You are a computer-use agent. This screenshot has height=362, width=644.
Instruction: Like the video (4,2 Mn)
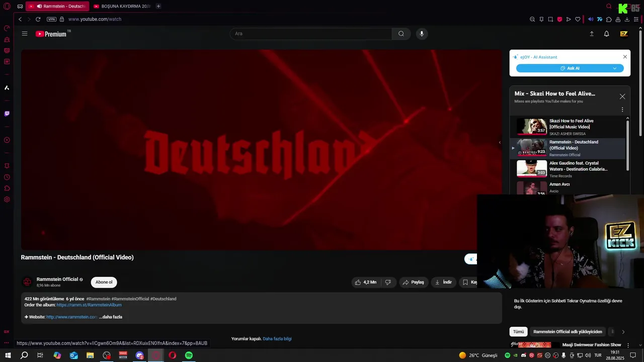pyautogui.click(x=366, y=282)
